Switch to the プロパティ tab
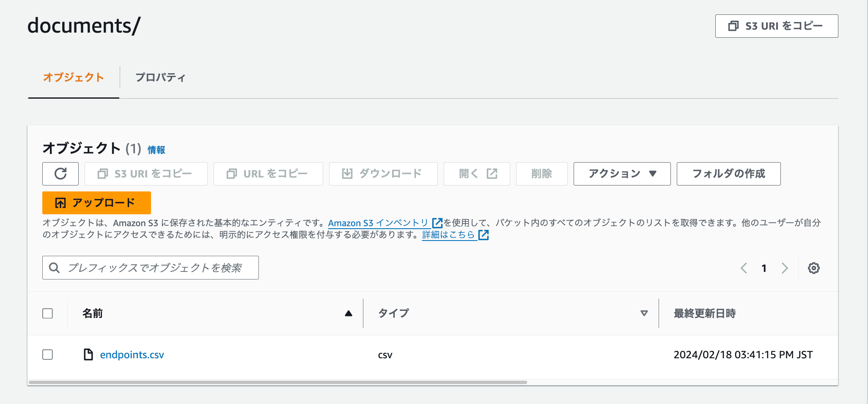868x404 pixels. [x=160, y=77]
